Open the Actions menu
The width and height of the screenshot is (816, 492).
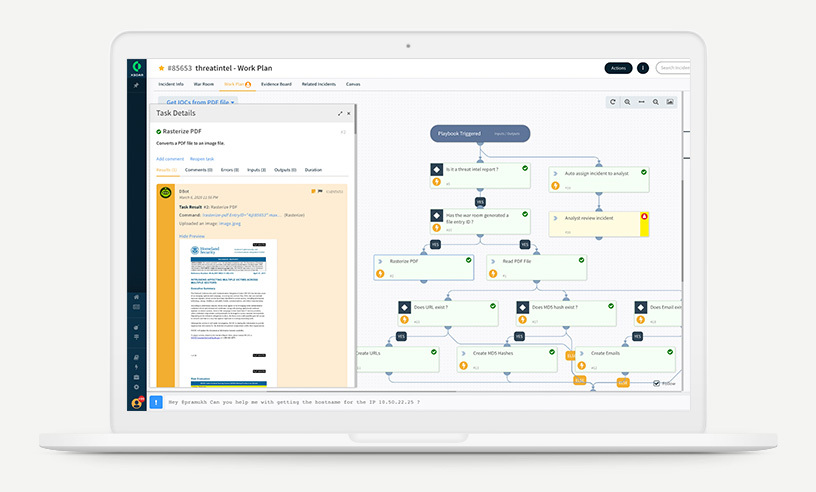coord(618,68)
